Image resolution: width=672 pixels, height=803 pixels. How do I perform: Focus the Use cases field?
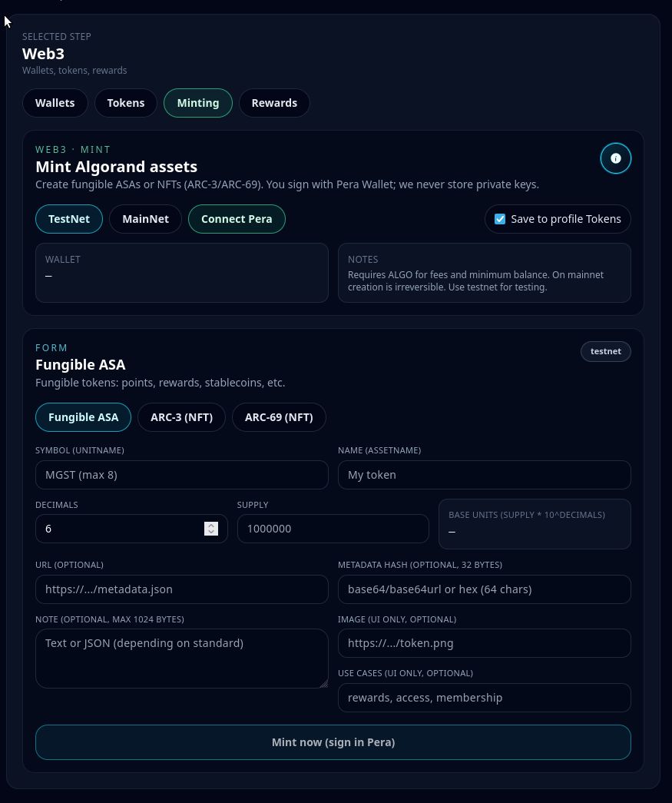484,698
